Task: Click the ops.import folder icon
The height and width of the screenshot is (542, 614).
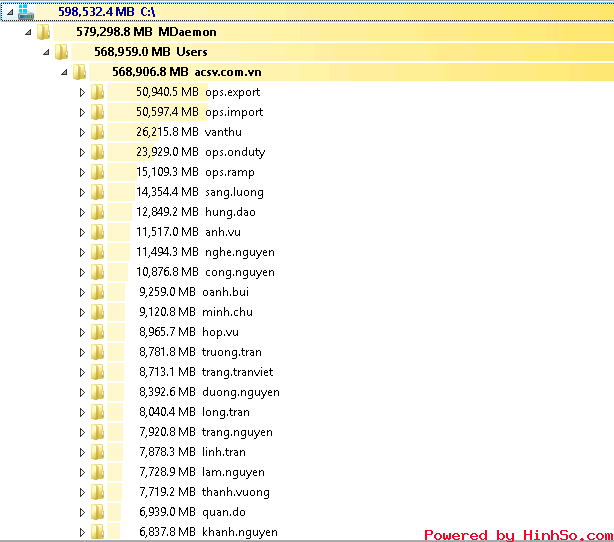Action: tap(98, 112)
